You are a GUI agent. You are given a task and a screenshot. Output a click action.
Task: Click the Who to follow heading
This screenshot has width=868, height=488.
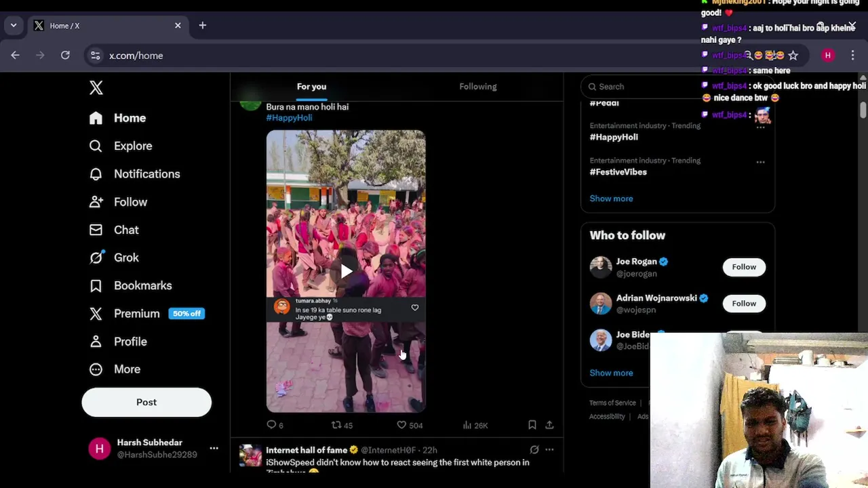627,236
